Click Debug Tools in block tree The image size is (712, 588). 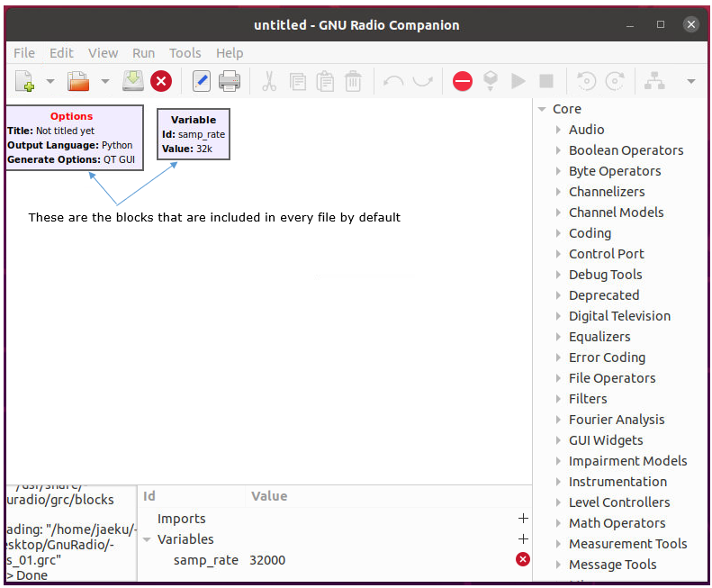(605, 275)
